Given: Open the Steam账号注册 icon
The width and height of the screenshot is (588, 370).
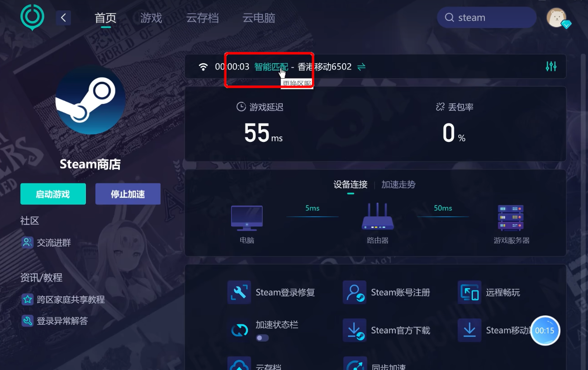Looking at the screenshot, I should pos(354,292).
